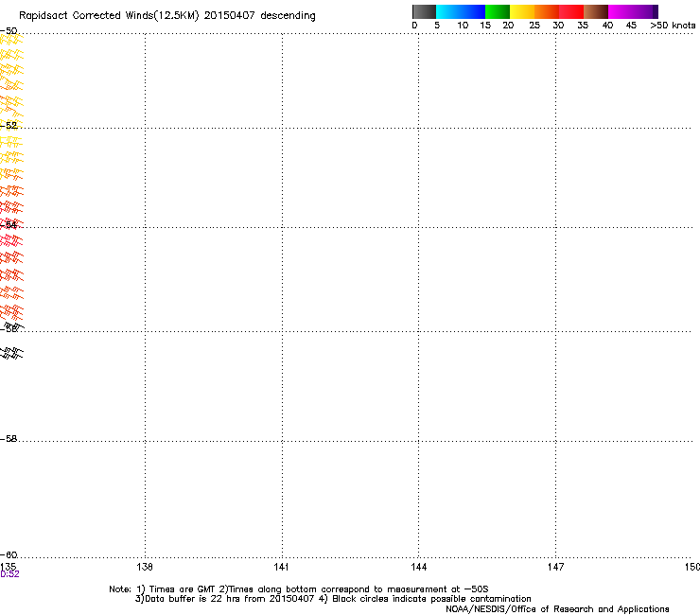Click the gray 0-5 knots color band

[x=424, y=11]
